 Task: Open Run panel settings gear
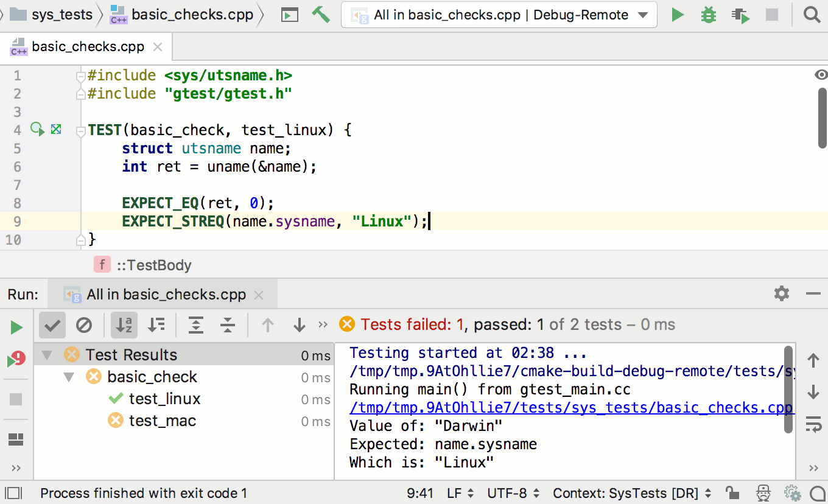point(782,294)
